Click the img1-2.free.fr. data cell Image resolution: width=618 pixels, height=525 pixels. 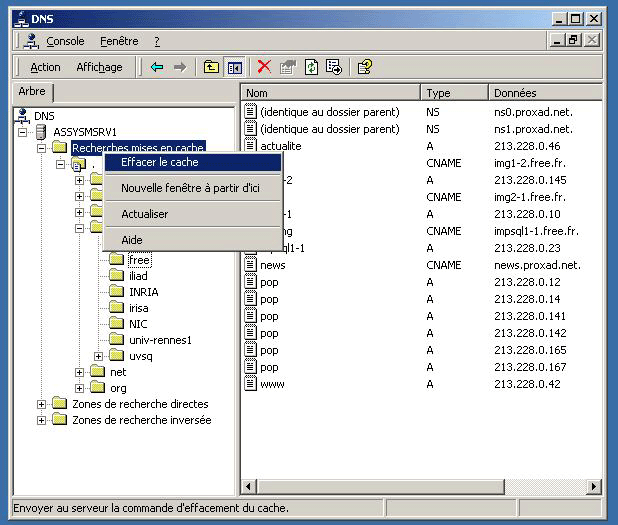click(x=530, y=163)
